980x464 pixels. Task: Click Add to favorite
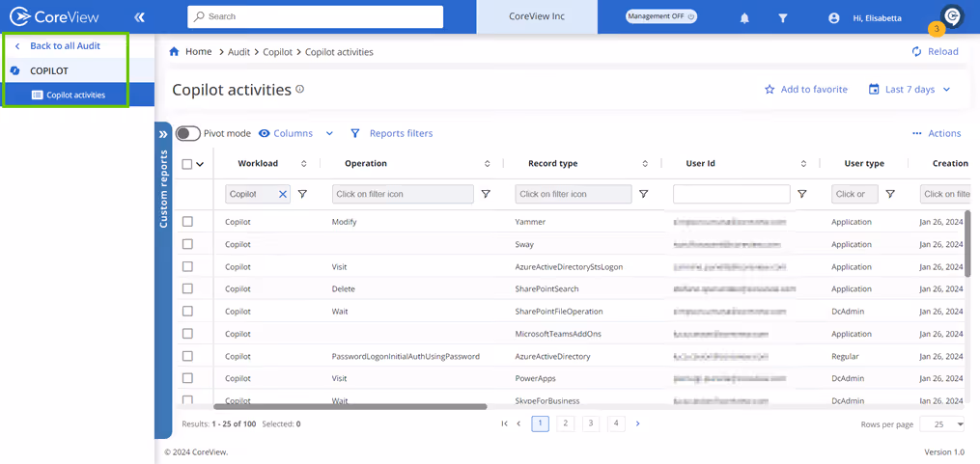[x=806, y=90]
